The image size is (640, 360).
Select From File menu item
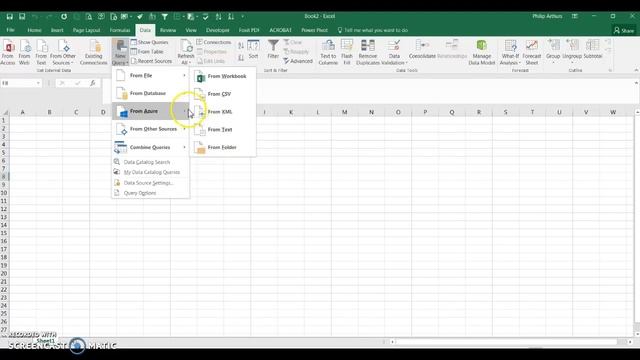(x=151, y=76)
